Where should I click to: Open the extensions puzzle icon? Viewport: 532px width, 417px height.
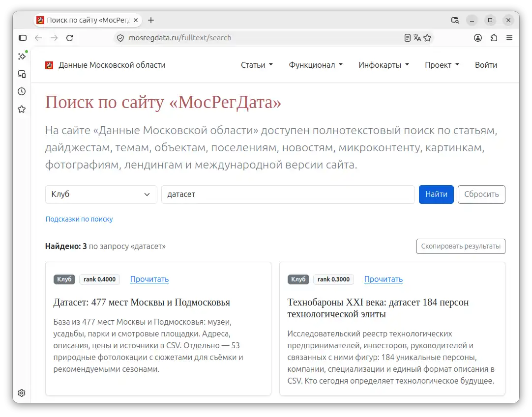click(x=494, y=38)
